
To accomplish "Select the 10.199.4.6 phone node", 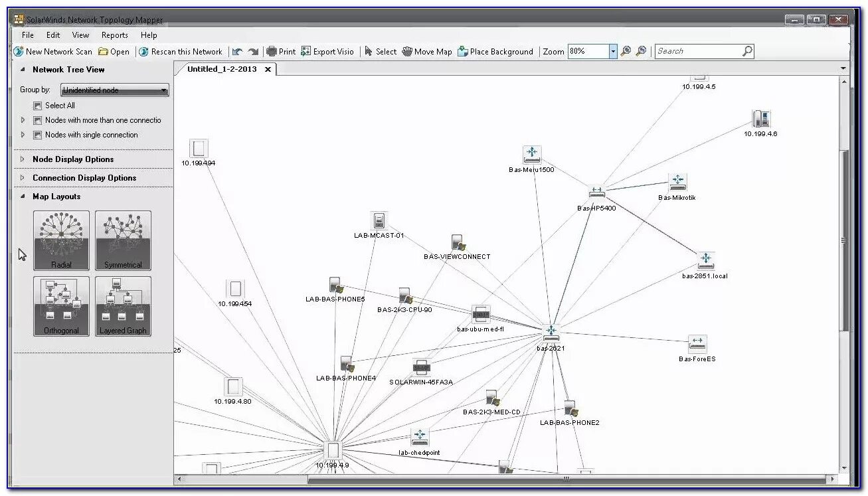I will pyautogui.click(x=761, y=119).
